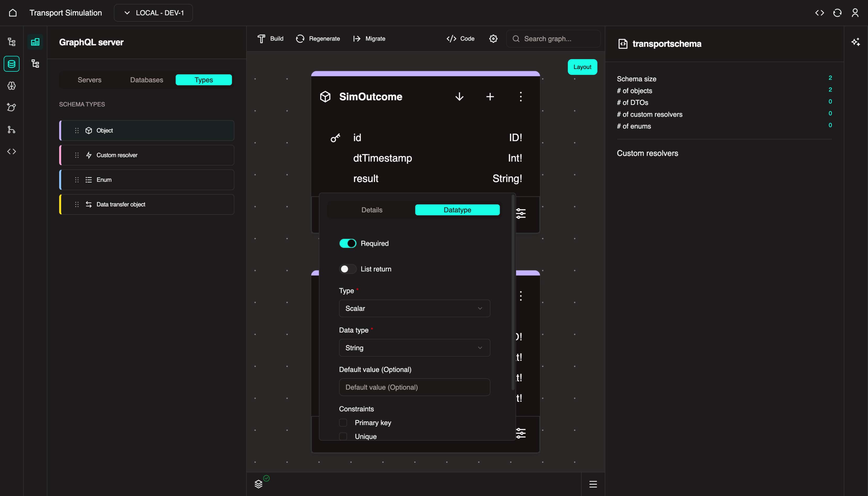868x496 pixels.
Task: Check the Unique constraint checkbox
Action: coord(343,436)
